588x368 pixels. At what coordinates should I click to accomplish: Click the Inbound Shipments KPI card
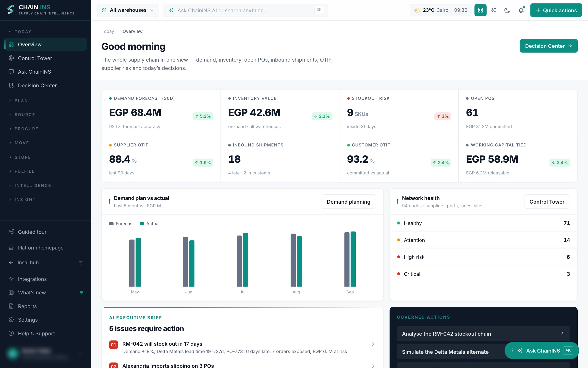pos(280,159)
